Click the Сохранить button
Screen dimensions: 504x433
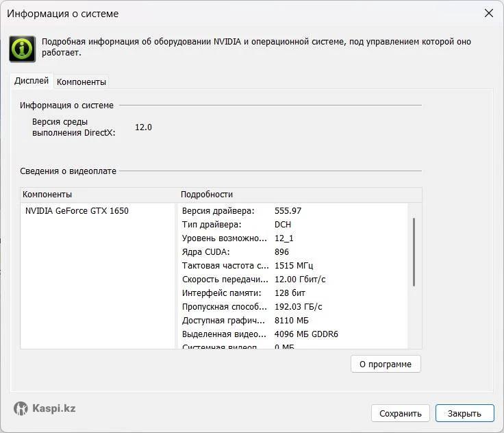click(x=401, y=413)
